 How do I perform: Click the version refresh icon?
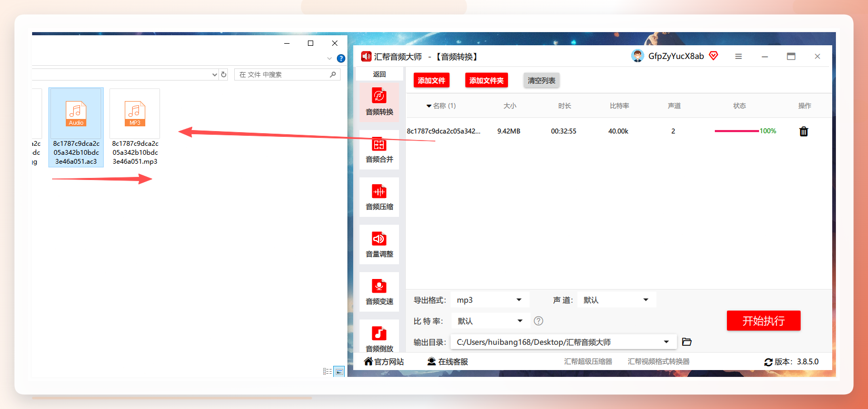(x=769, y=362)
